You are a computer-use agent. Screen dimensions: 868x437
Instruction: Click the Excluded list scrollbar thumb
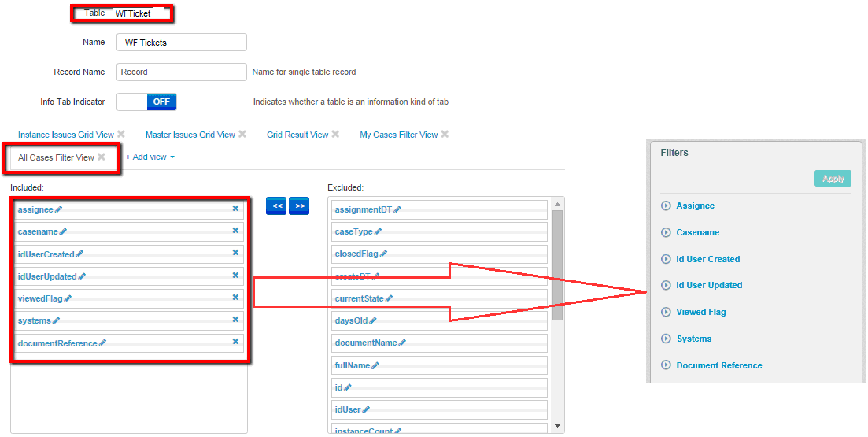coord(558,264)
